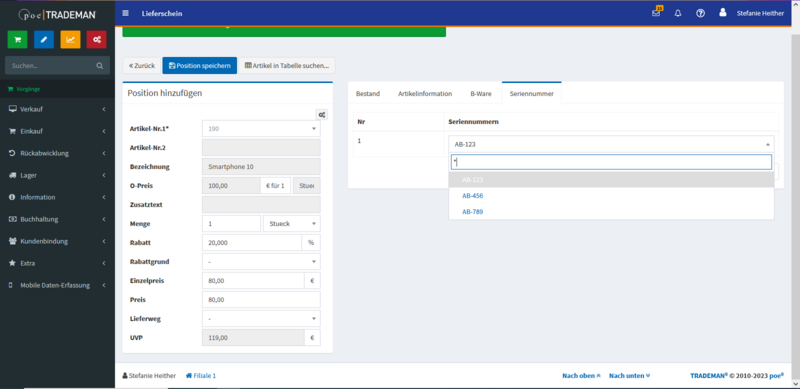Switch to the Bestand tab
This screenshot has width=800, height=389.
click(x=368, y=94)
